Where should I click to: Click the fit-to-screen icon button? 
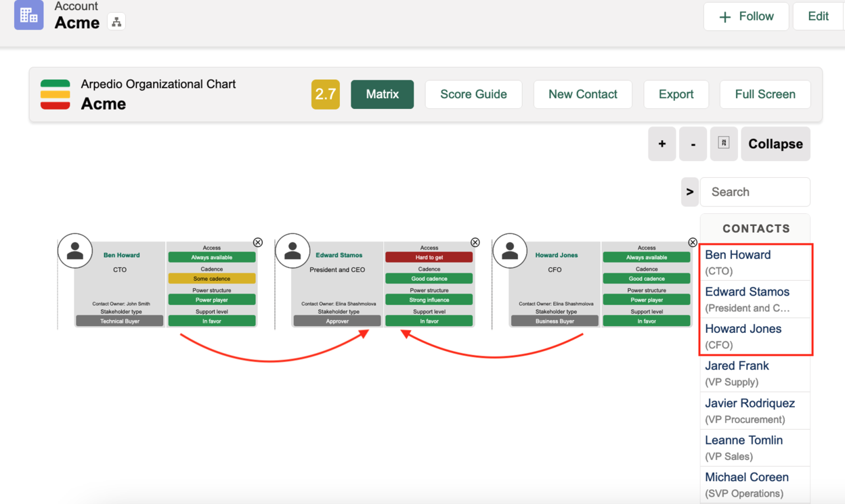coord(724,143)
